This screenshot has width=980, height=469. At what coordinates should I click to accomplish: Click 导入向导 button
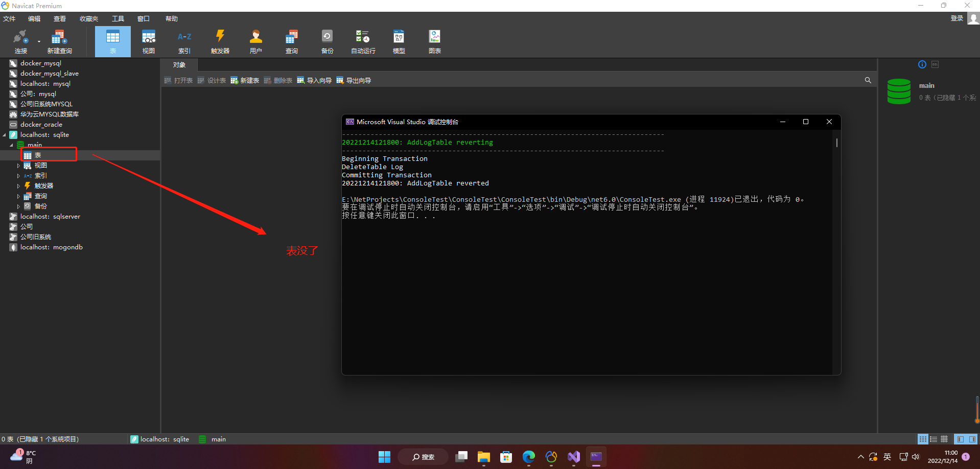click(x=314, y=81)
